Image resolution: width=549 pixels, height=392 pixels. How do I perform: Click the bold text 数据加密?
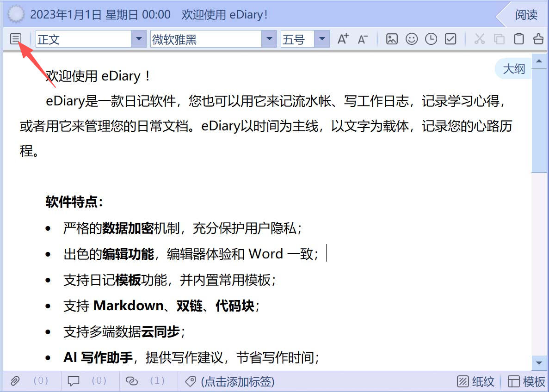click(x=128, y=228)
